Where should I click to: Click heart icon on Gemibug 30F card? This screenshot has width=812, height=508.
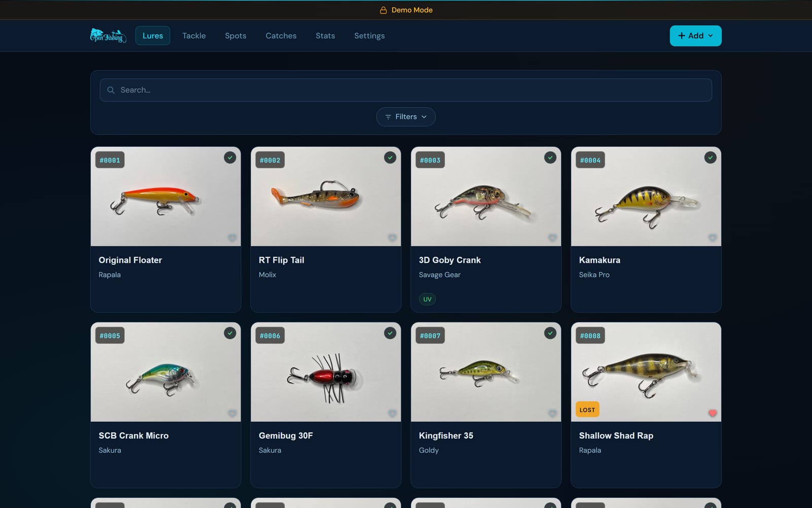(392, 413)
